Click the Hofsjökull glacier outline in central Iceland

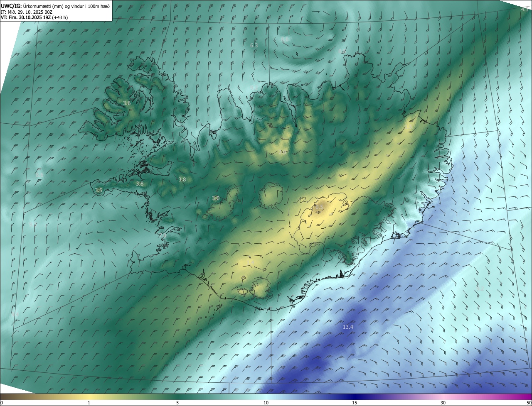(271, 196)
